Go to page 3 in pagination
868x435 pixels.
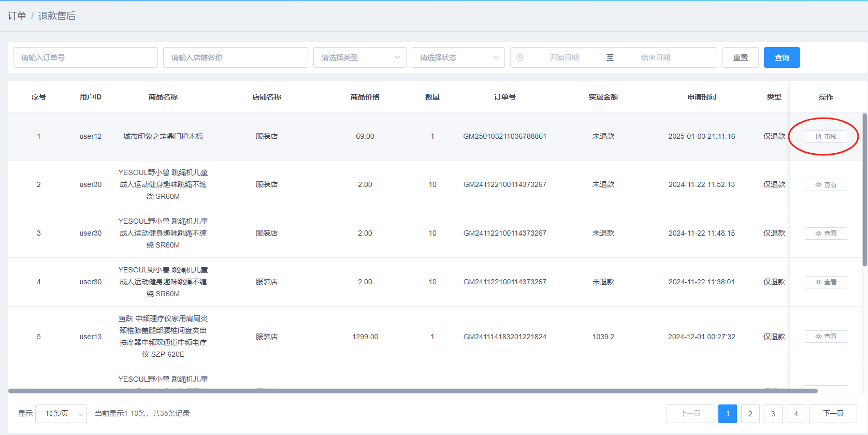click(x=773, y=413)
